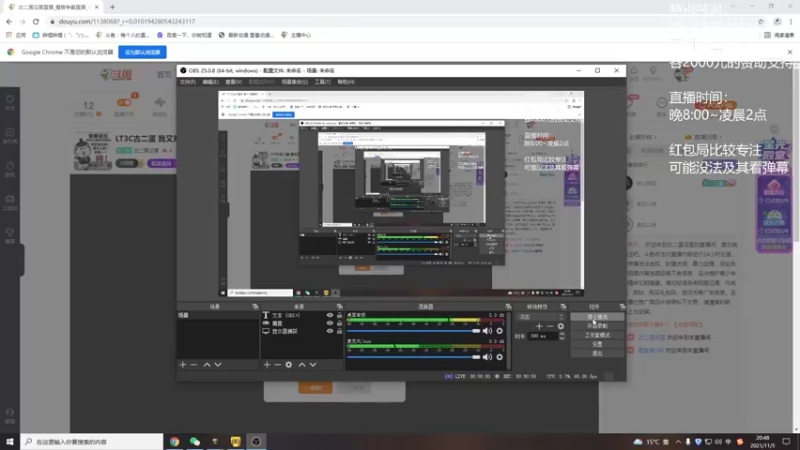The width and height of the screenshot is (800, 450).
Task: Go back in Chrome browser
Action: [x=9, y=21]
